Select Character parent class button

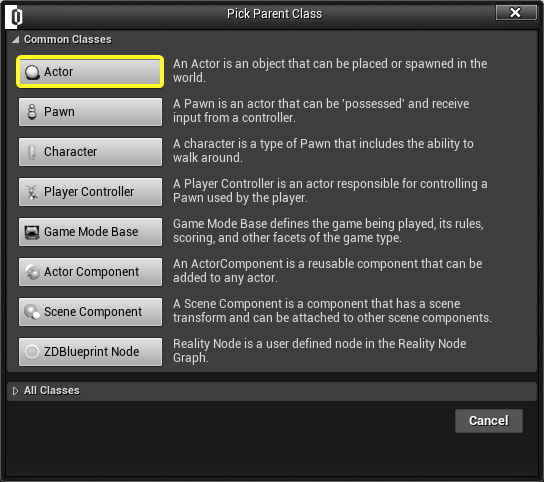[x=91, y=152]
